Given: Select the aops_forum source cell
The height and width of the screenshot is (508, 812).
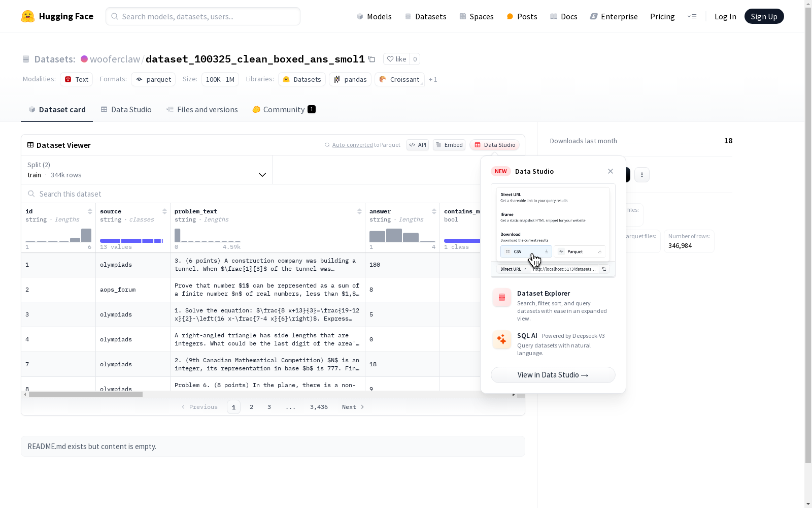Looking at the screenshot, I should click(133, 290).
